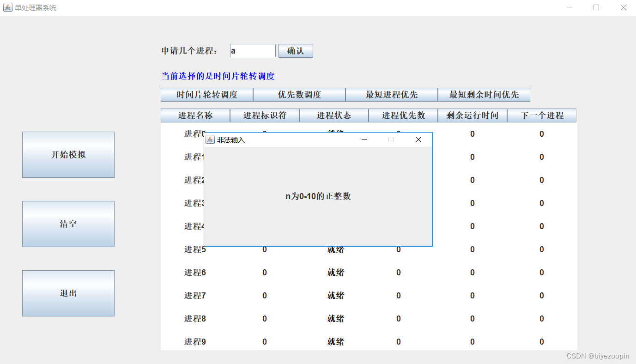The image size is (636, 364).
Task: Click the dialog message n为0-10的正整数
Action: pos(318,196)
